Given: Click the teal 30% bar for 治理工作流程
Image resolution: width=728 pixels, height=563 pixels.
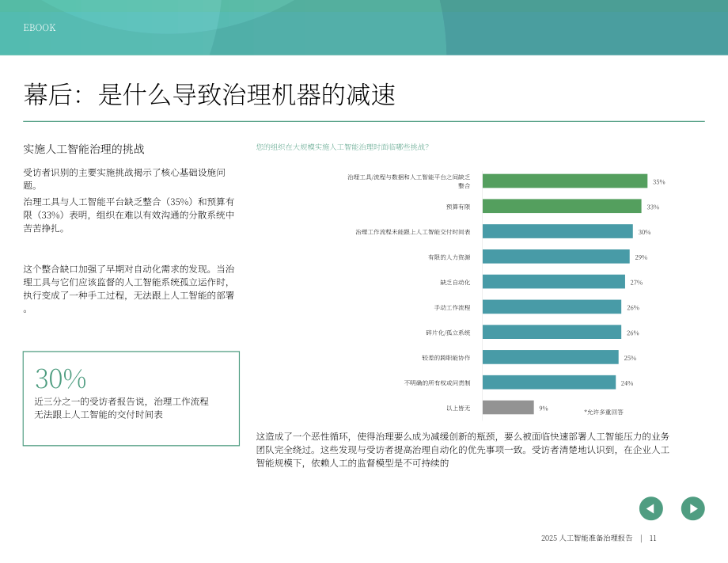Looking at the screenshot, I should point(558,231).
